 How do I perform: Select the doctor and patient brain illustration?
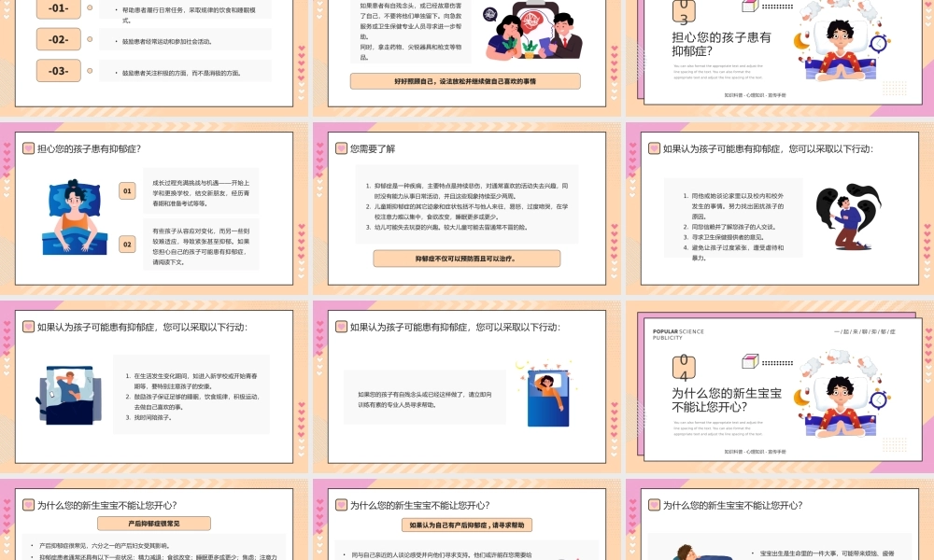(532, 31)
